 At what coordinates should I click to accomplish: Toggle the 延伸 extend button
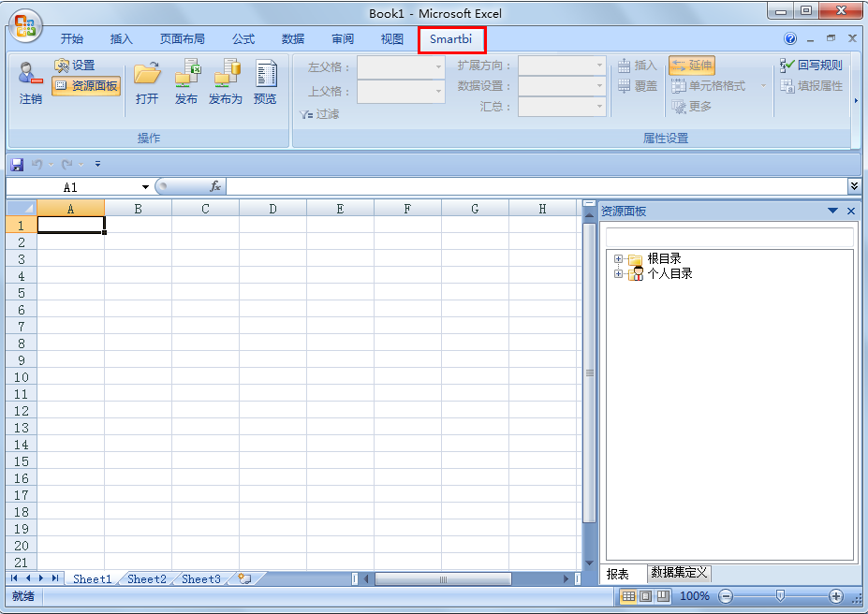691,66
